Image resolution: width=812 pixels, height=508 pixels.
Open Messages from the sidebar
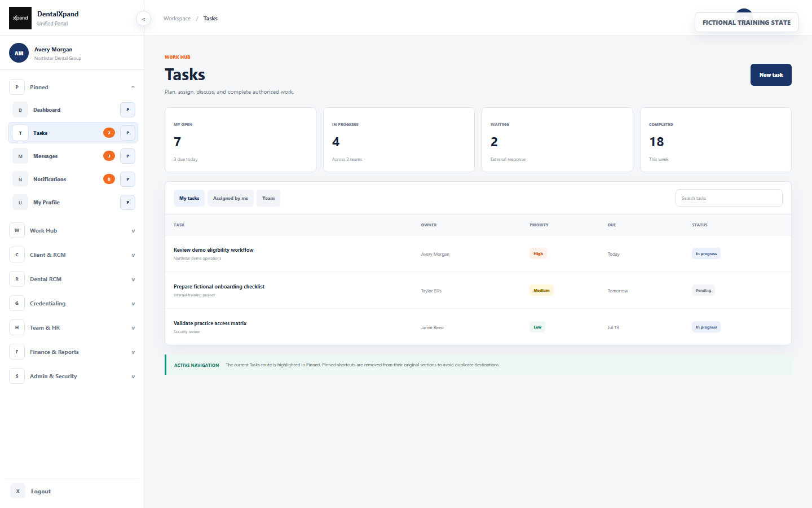45,156
